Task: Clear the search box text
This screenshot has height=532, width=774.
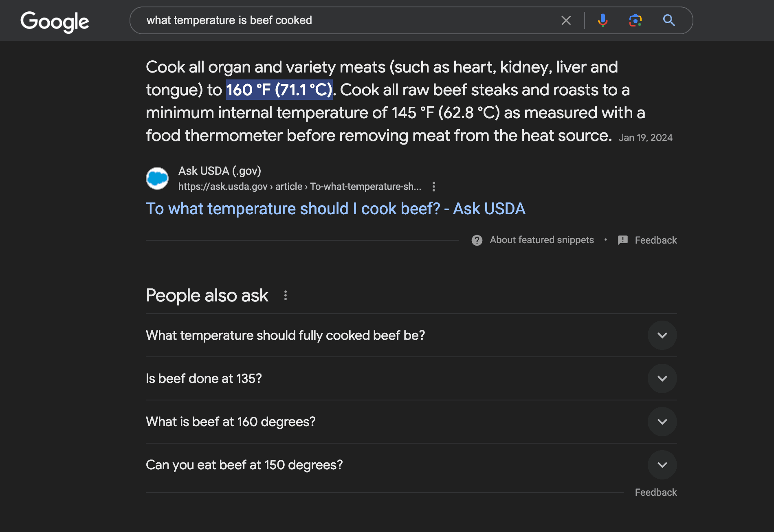Action: click(566, 20)
